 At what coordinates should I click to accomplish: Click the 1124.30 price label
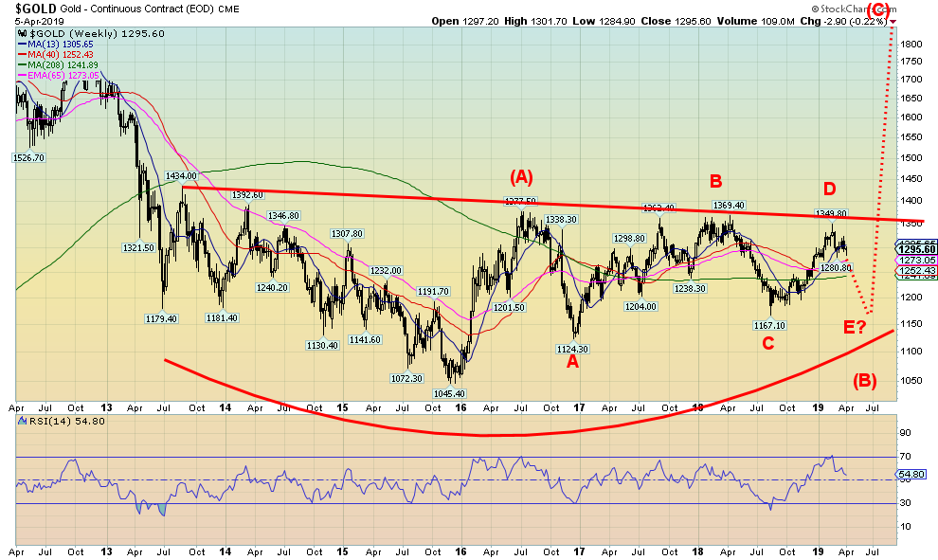point(571,349)
